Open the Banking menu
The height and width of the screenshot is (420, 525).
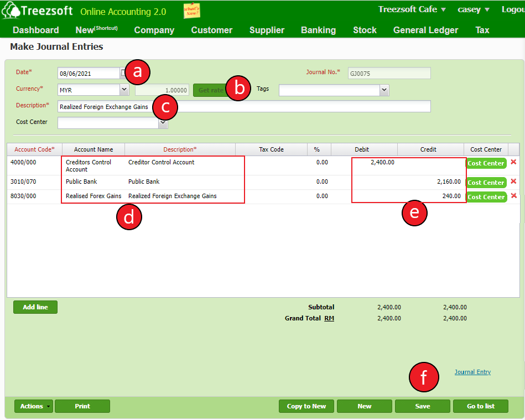pos(319,30)
